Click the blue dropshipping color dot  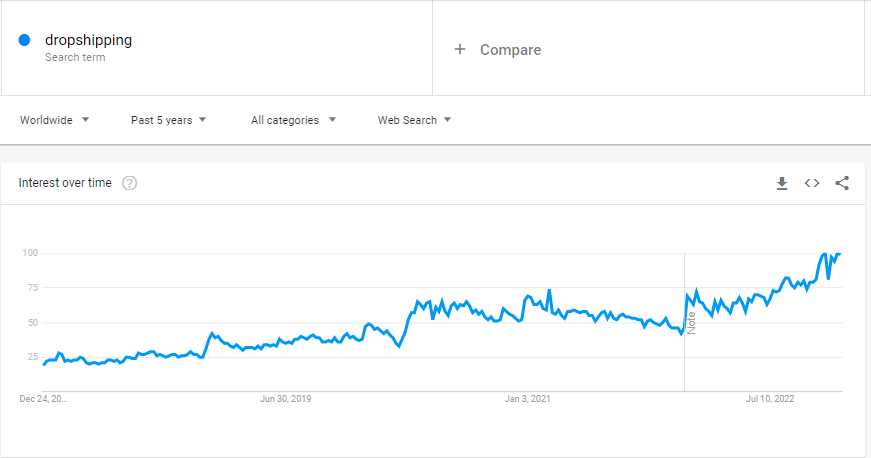coord(24,40)
